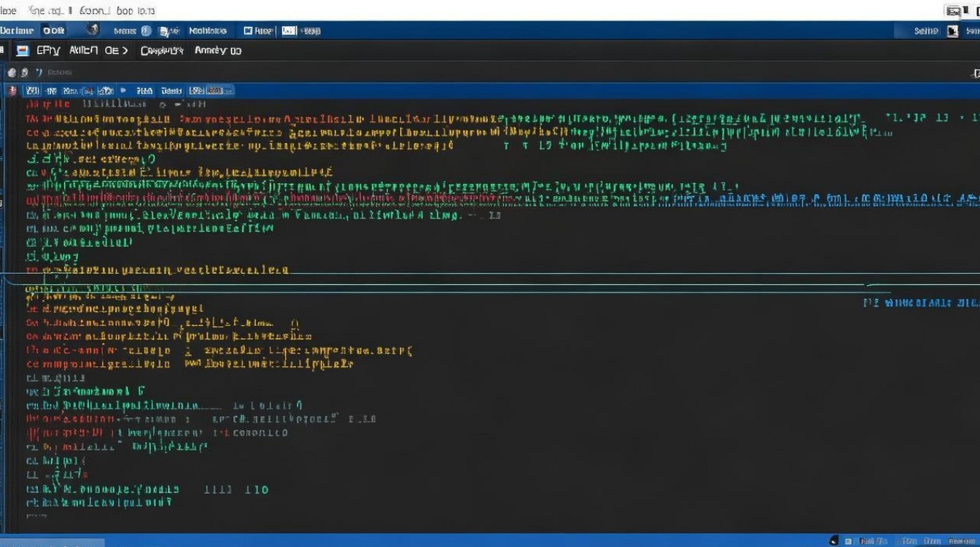Expand the OE chevron arrow
Viewport: 980px width, 547px height.
click(125, 50)
